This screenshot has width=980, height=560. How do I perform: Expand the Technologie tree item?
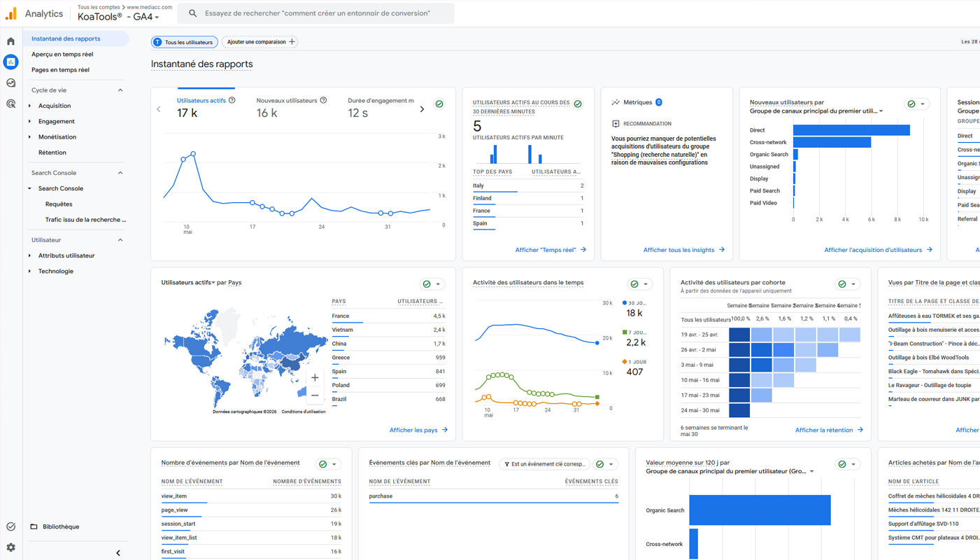click(29, 271)
